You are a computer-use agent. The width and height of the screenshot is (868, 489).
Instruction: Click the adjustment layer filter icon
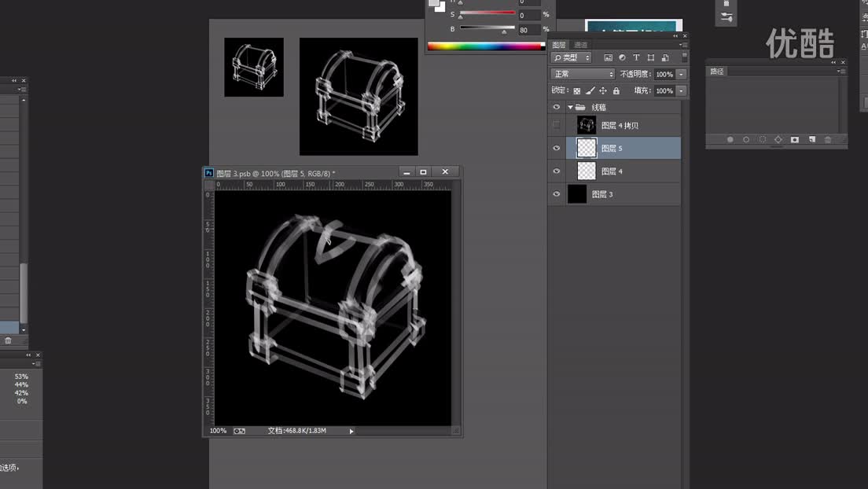coord(622,58)
